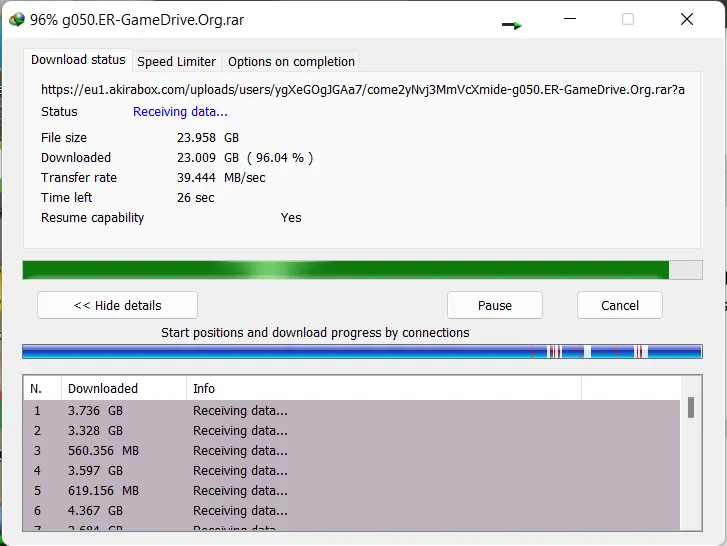The height and width of the screenshot is (546, 727).
Task: Click the transfer rate 39.444 MB/sec
Action: pos(221,178)
